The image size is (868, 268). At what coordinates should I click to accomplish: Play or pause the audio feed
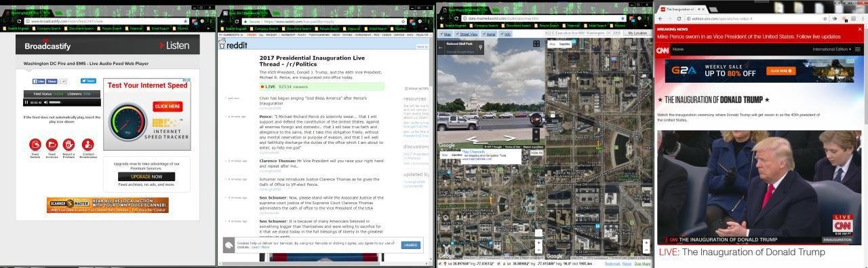26,102
